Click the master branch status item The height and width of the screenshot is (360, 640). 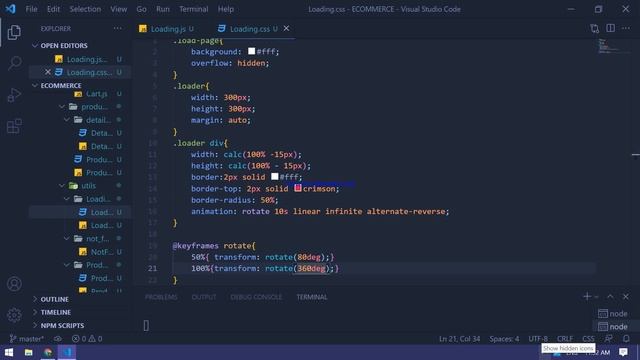coord(27,339)
